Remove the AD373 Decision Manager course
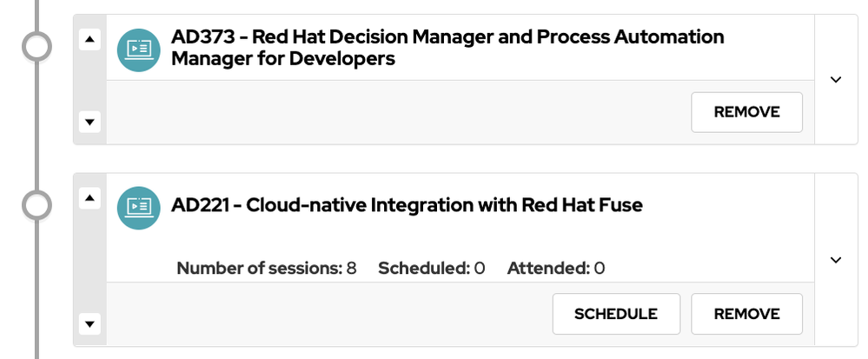 746,112
